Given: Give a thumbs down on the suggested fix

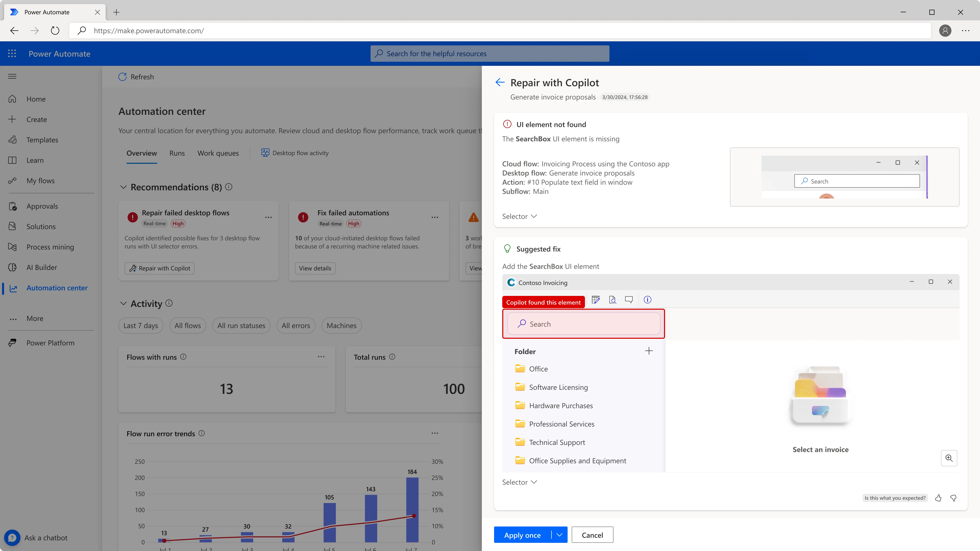Looking at the screenshot, I should tap(953, 498).
